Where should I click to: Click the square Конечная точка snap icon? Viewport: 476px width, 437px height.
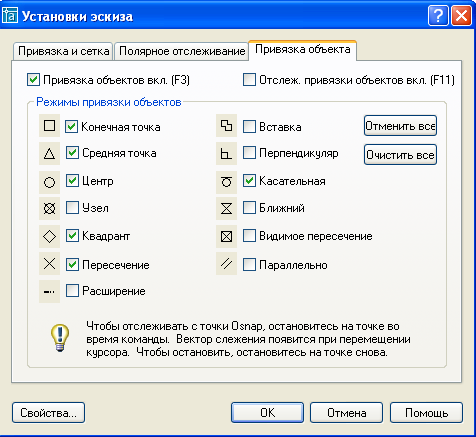coord(49,126)
